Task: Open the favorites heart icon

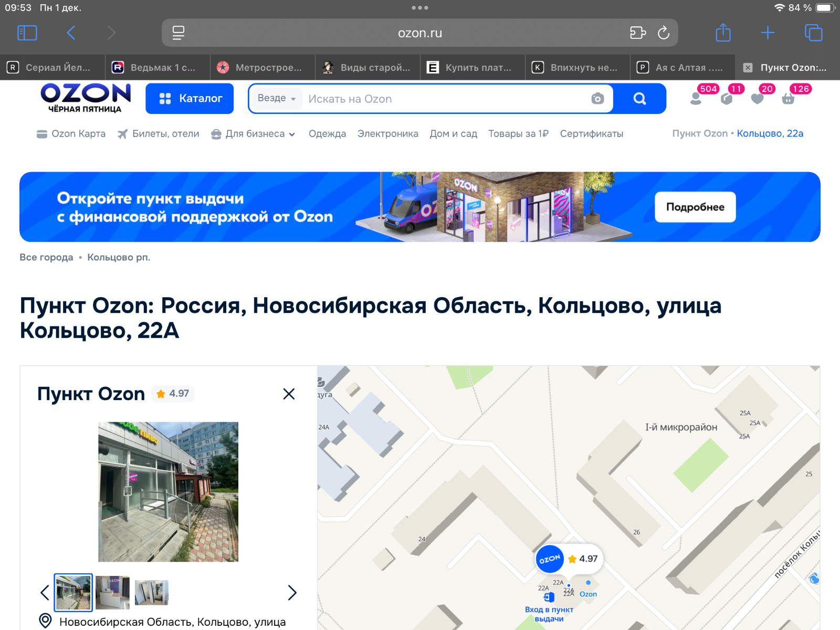Action: (757, 98)
